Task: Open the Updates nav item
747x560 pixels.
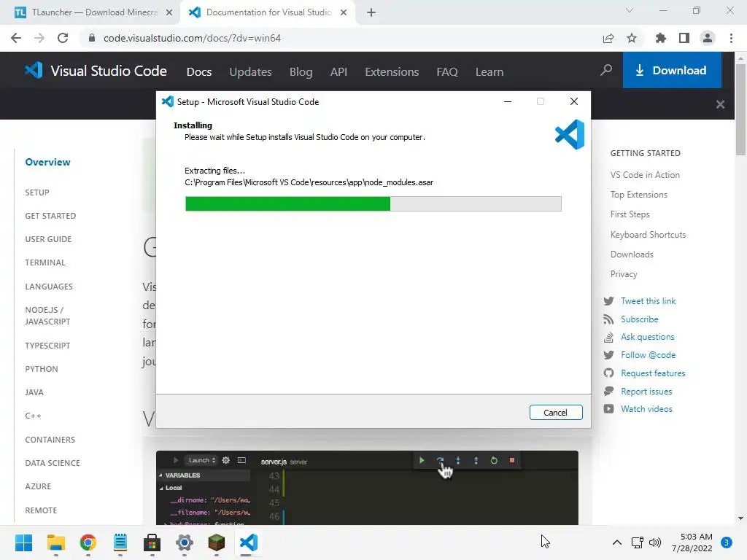Action: pyautogui.click(x=251, y=72)
